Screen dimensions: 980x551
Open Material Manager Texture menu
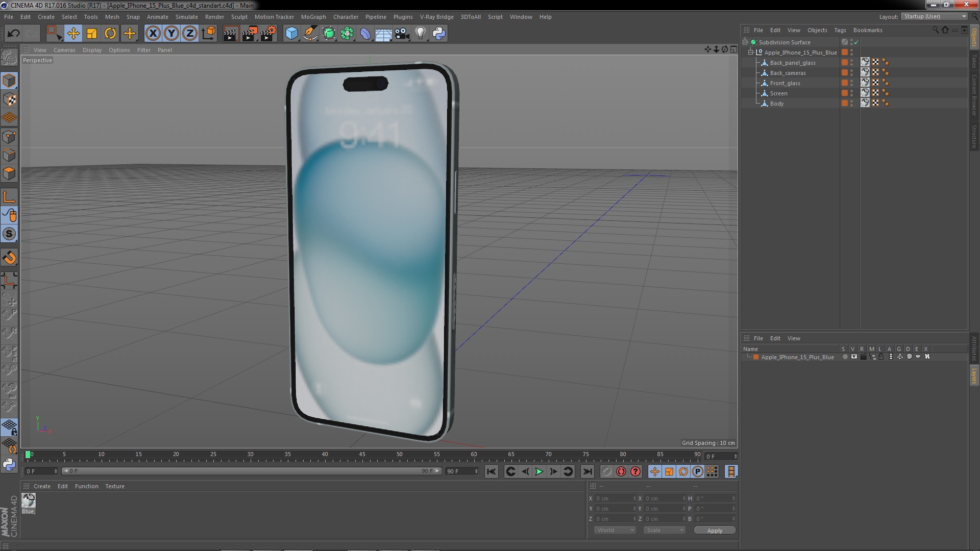click(115, 486)
